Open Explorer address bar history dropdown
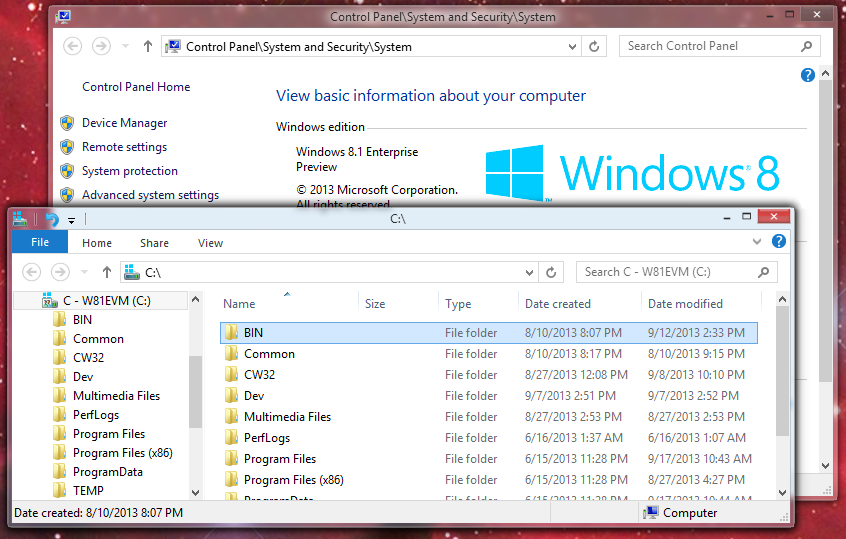Screen dimensions: 846x539 [x=529, y=272]
